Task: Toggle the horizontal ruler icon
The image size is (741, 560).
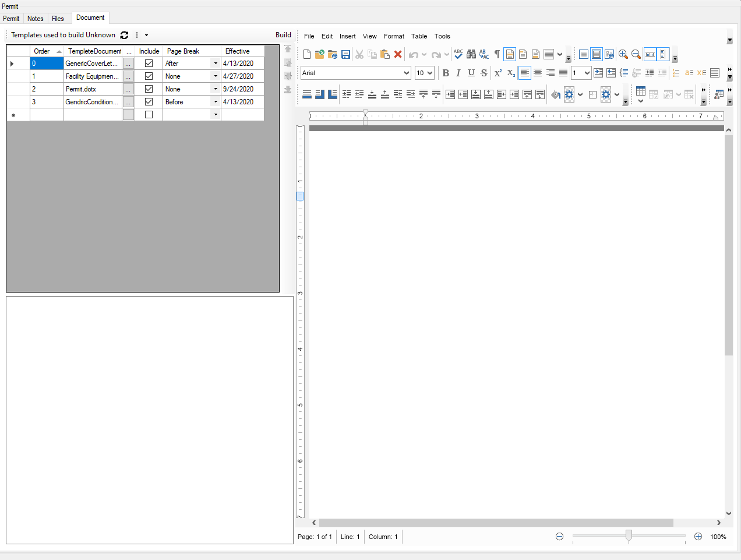Action: click(x=649, y=54)
